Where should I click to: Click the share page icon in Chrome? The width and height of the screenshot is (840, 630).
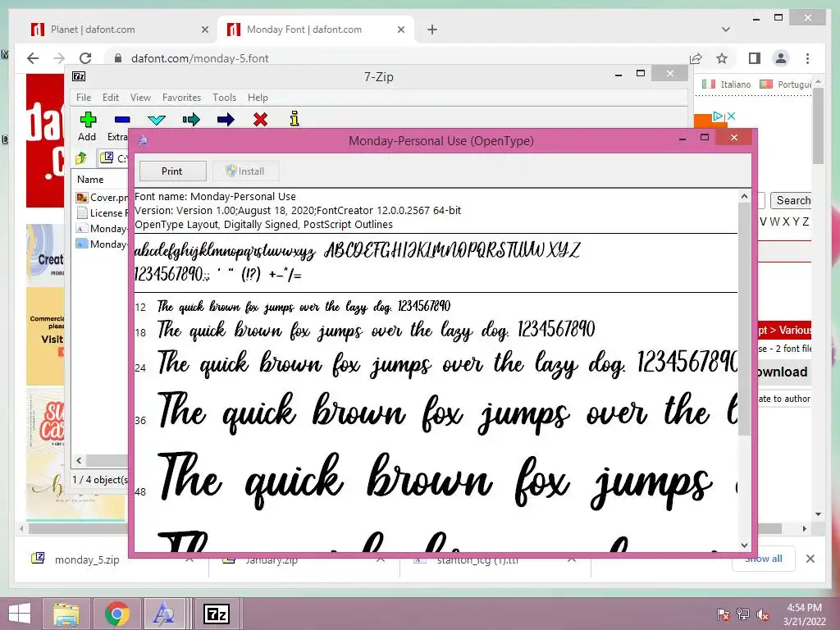pyautogui.click(x=696, y=58)
